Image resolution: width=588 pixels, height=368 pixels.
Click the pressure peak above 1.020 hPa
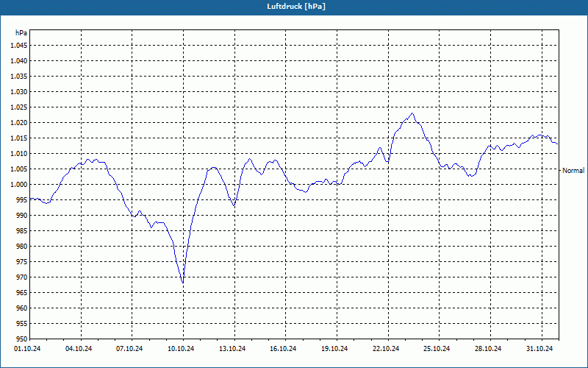pos(412,113)
